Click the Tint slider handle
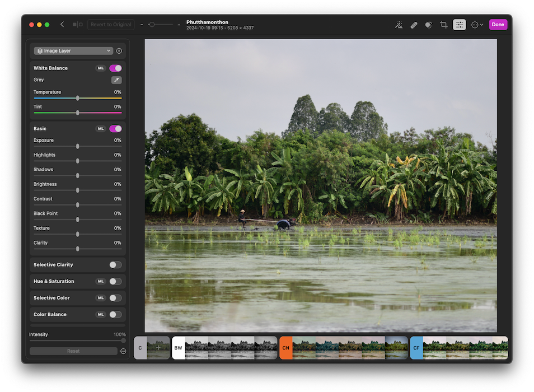 [x=78, y=113]
